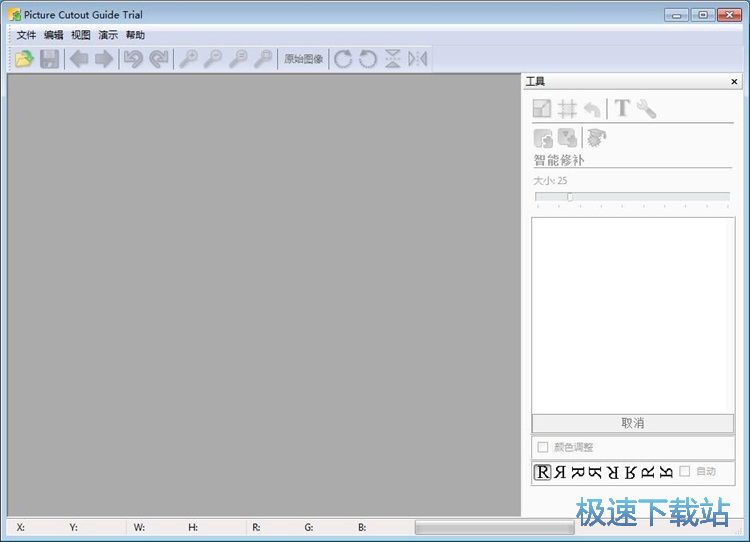Viewport: 750px width, 542px height.
Task: Set actual size with the equals magnifier
Action: (238, 59)
